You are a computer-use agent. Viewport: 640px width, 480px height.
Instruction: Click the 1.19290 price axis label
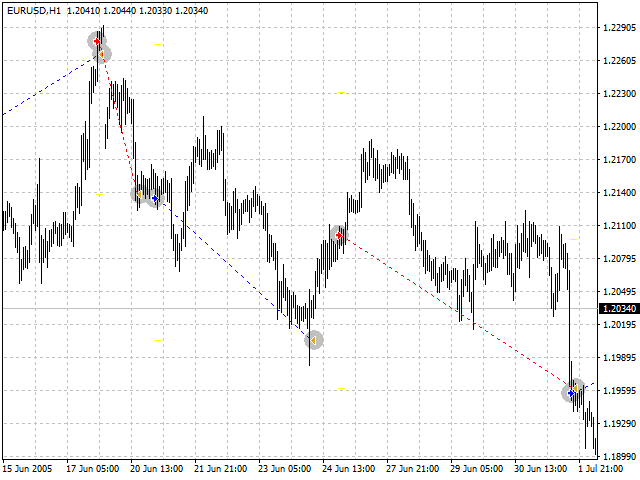pyautogui.click(x=619, y=424)
